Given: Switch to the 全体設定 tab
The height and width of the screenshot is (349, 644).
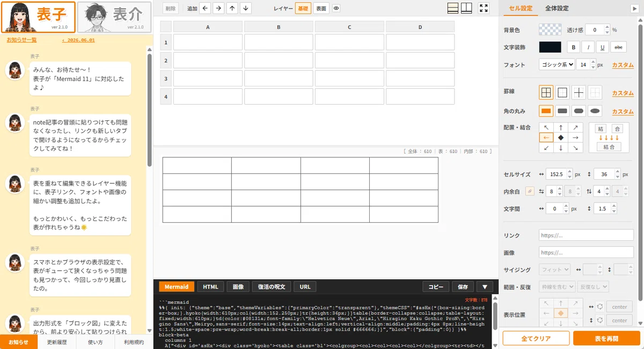Looking at the screenshot, I should click(557, 8).
